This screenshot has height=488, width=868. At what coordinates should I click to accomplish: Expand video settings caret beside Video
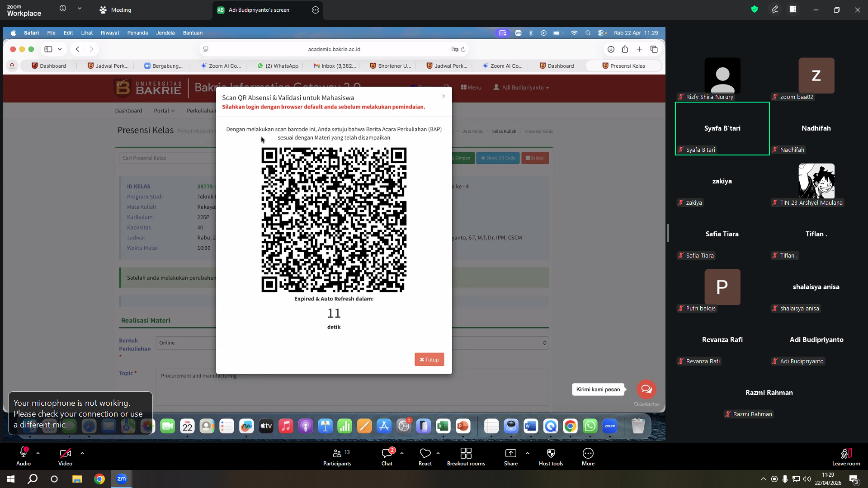click(82, 453)
